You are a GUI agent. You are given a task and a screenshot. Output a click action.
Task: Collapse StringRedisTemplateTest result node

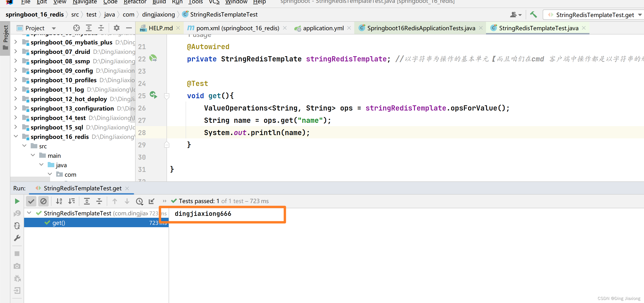29,213
